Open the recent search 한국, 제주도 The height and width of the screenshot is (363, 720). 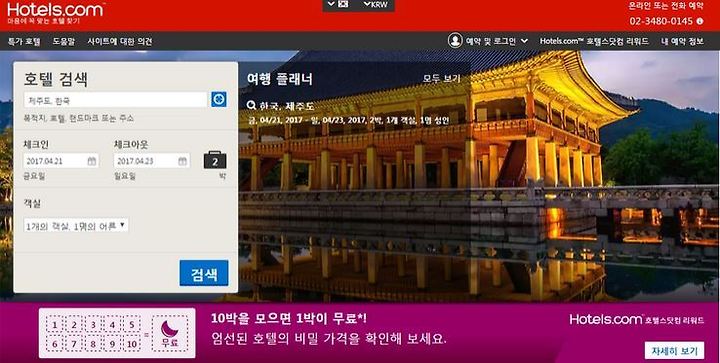click(287, 106)
